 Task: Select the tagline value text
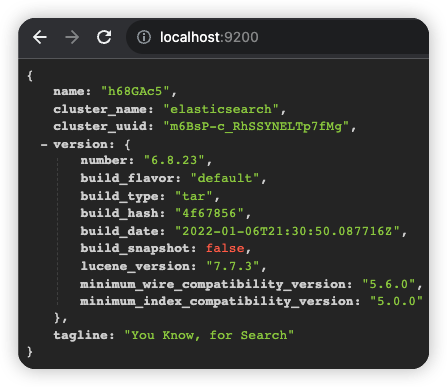[x=209, y=335]
